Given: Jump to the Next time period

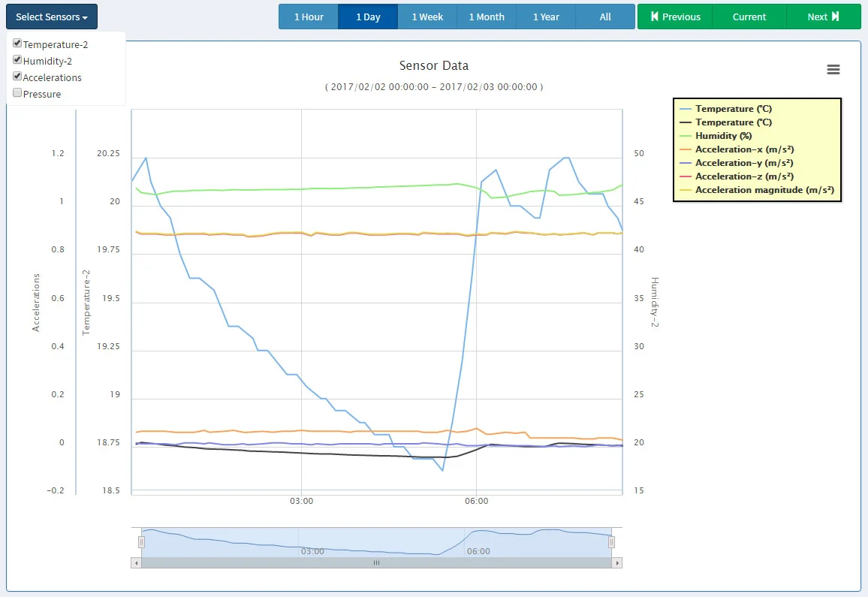Looking at the screenshot, I should pyautogui.click(x=823, y=17).
